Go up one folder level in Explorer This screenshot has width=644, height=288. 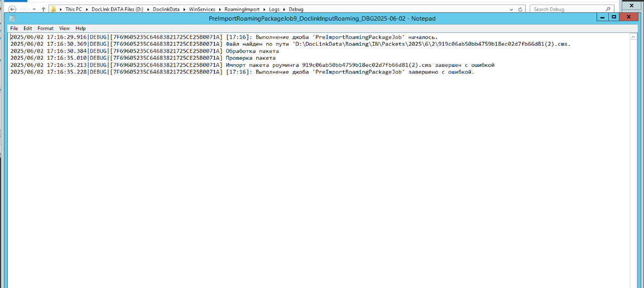(x=43, y=9)
